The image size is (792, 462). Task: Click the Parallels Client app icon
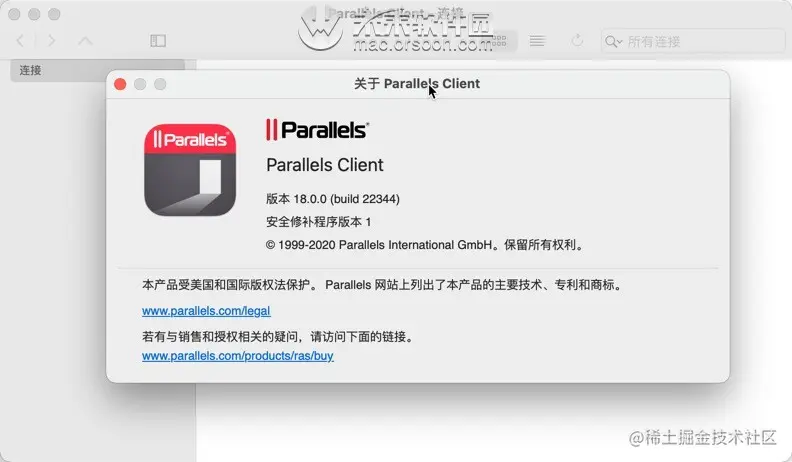pyautogui.click(x=190, y=170)
